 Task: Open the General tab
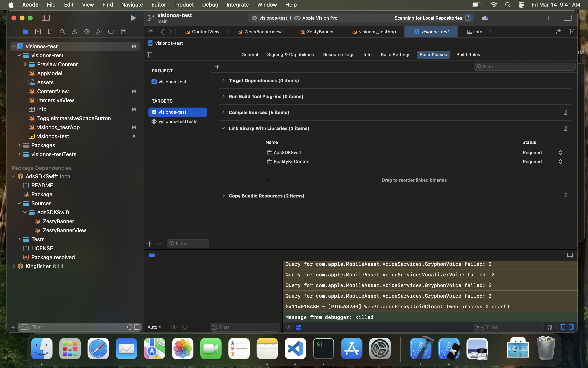pyautogui.click(x=249, y=55)
